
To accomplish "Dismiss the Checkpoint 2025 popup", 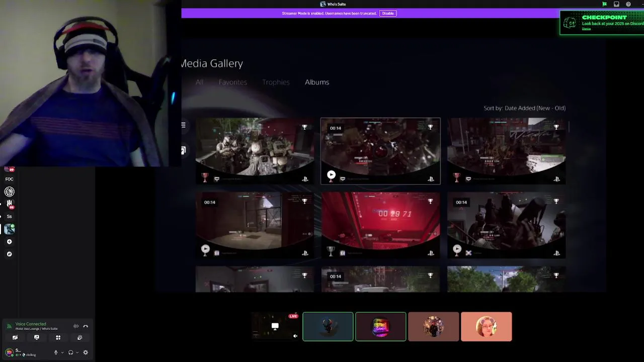I will coord(586,29).
